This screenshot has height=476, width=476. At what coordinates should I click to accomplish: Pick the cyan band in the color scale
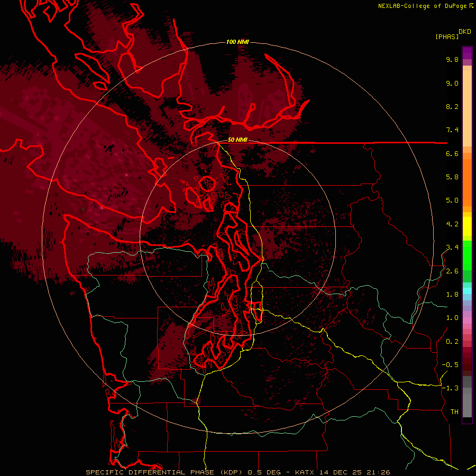click(x=467, y=291)
